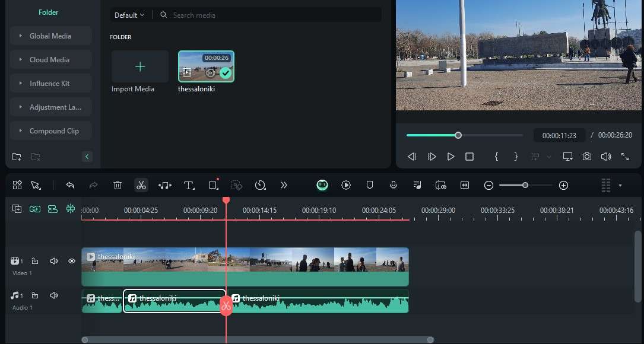Toggle auto ripple link icon

click(35, 209)
